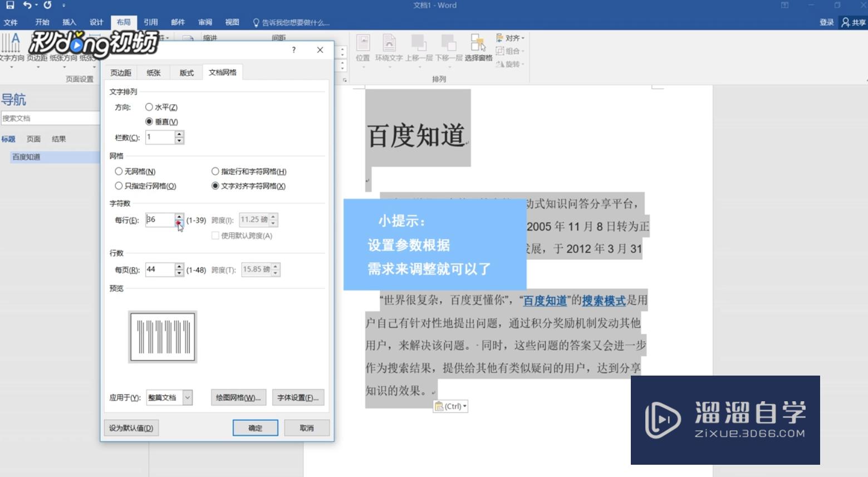Click the OK (确定) button
This screenshot has height=477, width=868.
[256, 428]
